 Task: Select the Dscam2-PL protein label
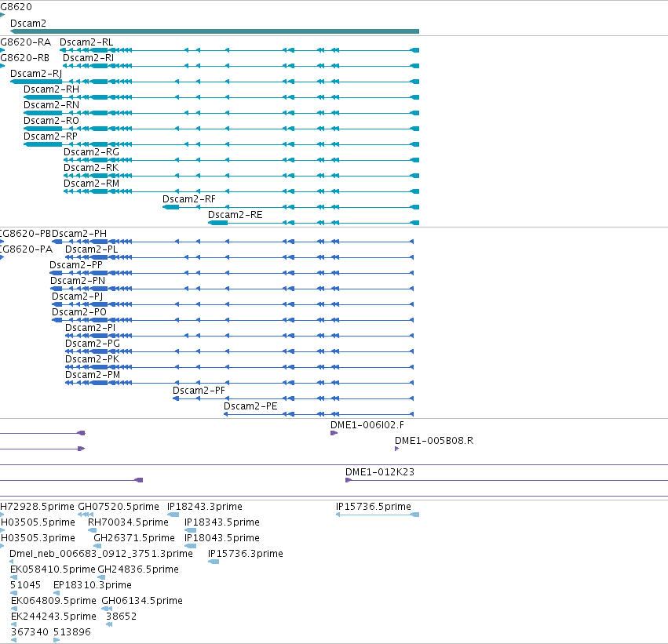coord(91,250)
